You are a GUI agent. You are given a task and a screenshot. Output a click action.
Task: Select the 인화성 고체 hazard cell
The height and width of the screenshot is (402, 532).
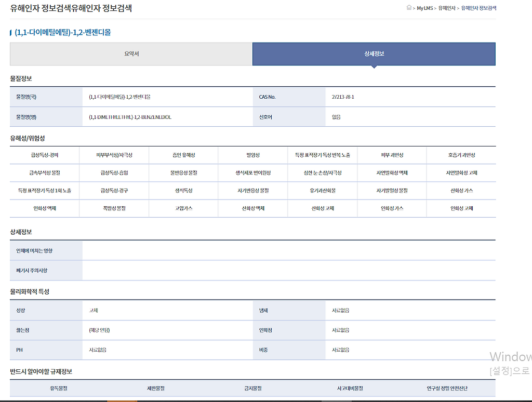click(461, 208)
